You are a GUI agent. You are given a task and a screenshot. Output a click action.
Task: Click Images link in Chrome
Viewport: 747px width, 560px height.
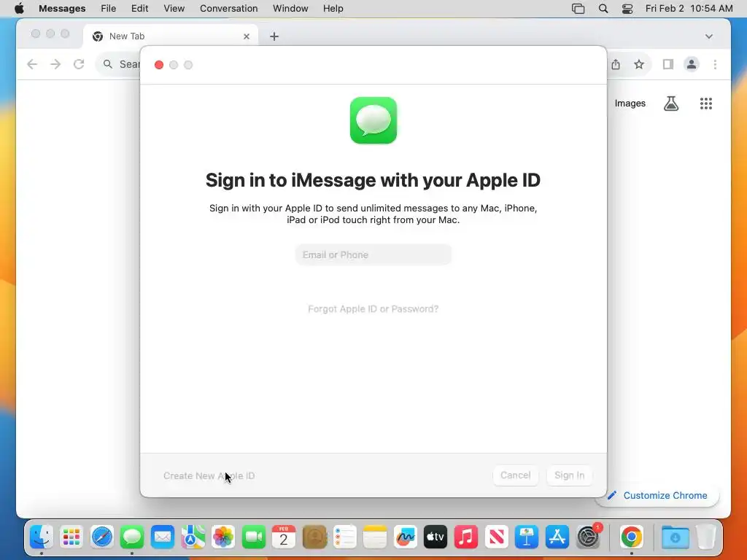coord(630,104)
